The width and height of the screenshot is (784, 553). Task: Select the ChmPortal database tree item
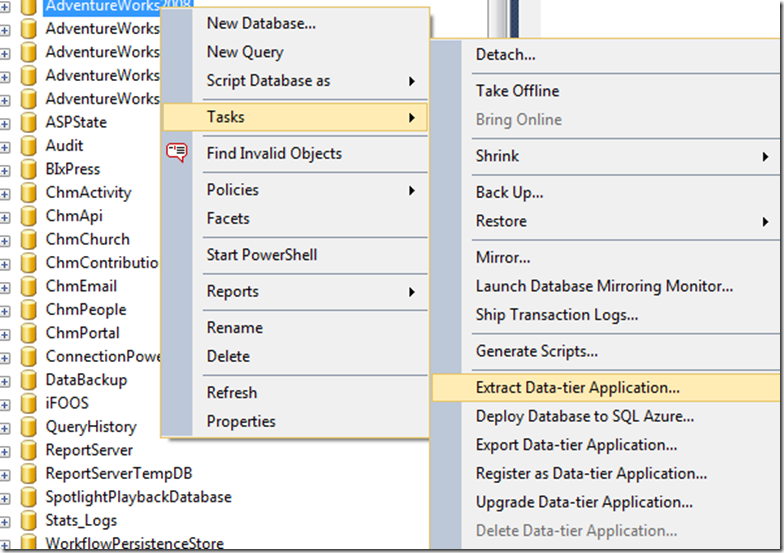(82, 333)
